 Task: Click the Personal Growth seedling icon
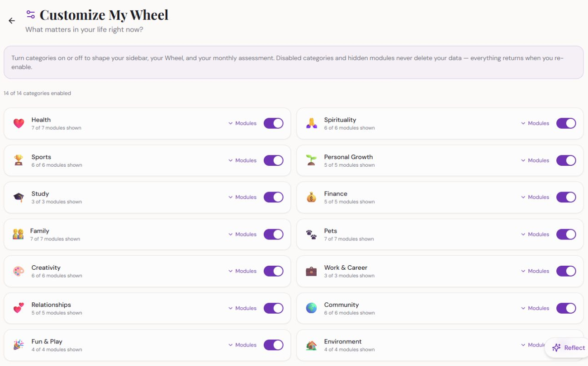point(311,160)
